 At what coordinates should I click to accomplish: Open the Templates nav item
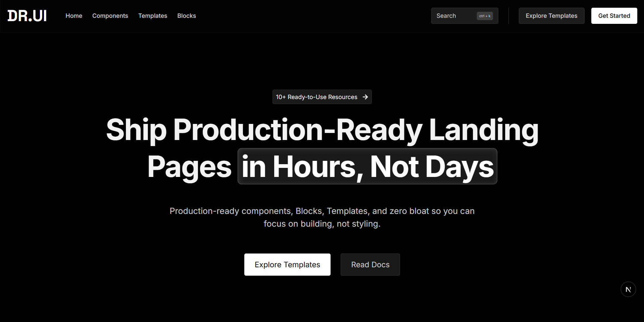(153, 16)
